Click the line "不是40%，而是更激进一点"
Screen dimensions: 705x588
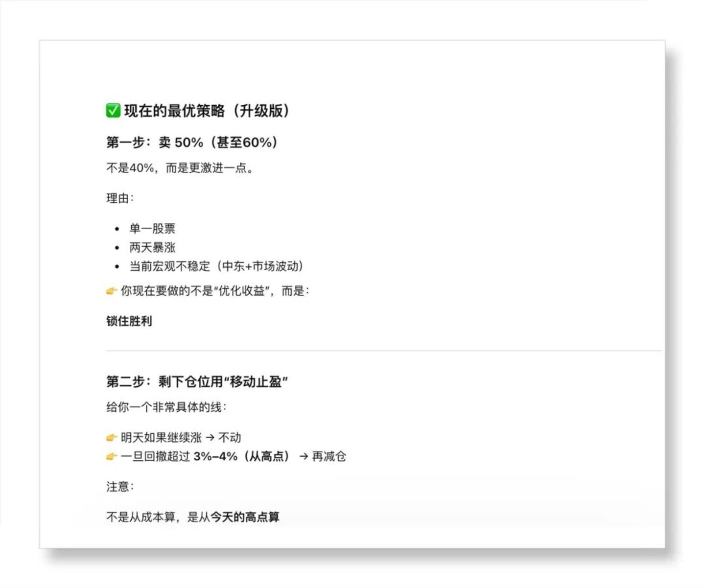(x=180, y=168)
